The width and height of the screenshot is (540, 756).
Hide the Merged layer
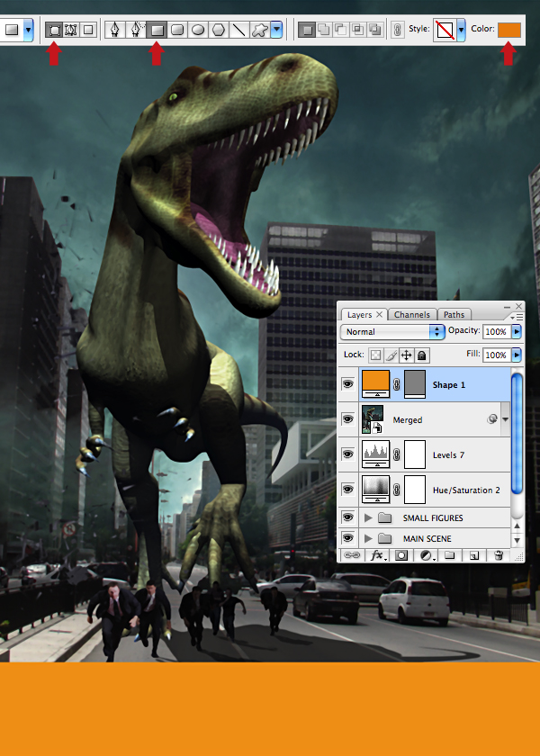(x=347, y=419)
